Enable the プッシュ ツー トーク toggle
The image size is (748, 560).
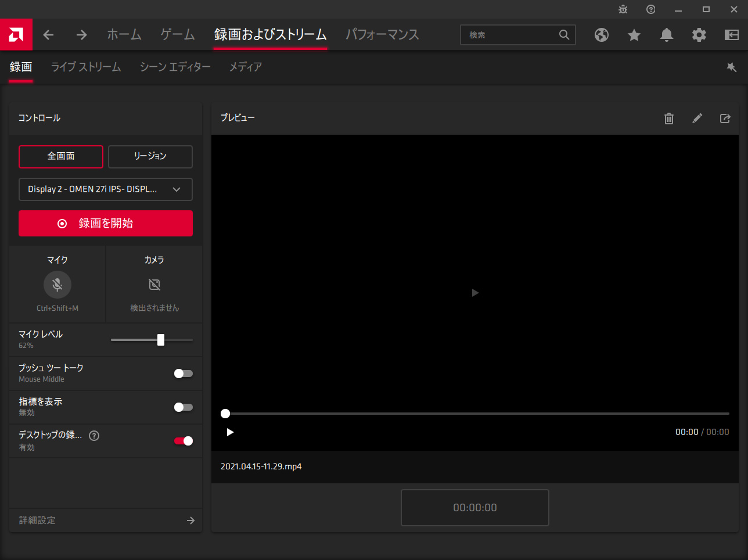pyautogui.click(x=184, y=374)
